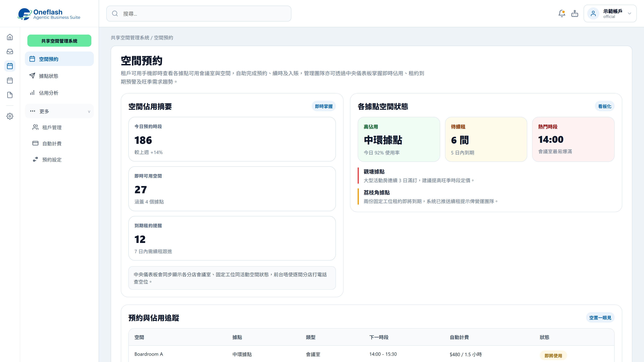This screenshot has height=362, width=644.
Task: Click the 據點 column header
Action: pos(237,337)
